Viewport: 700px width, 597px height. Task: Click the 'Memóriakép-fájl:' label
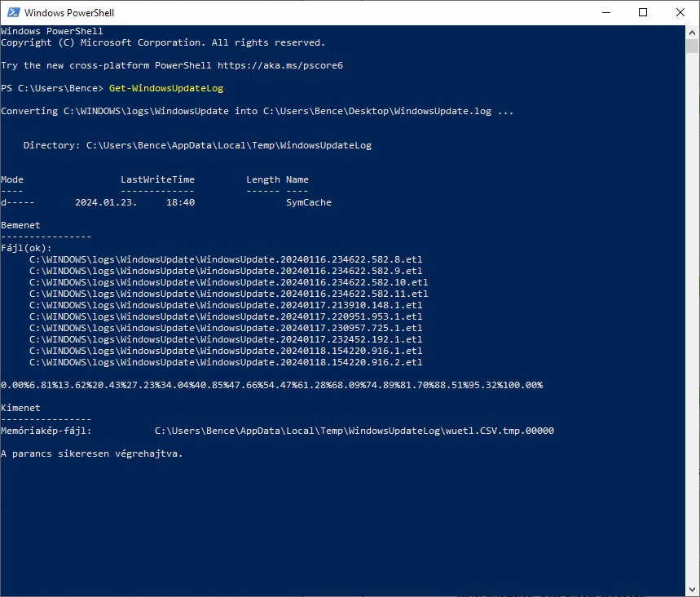point(46,431)
